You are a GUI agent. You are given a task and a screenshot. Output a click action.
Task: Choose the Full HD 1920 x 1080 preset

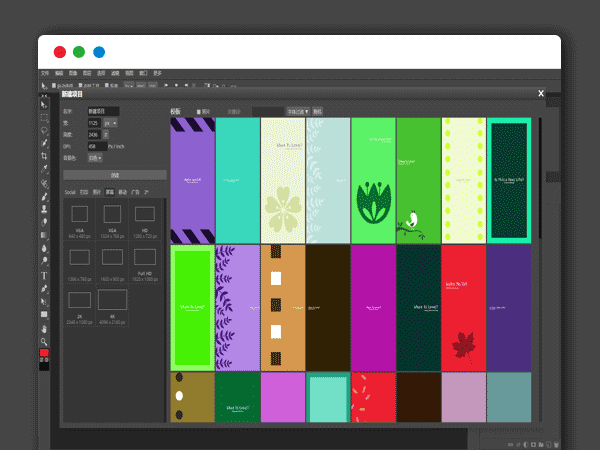point(144,257)
